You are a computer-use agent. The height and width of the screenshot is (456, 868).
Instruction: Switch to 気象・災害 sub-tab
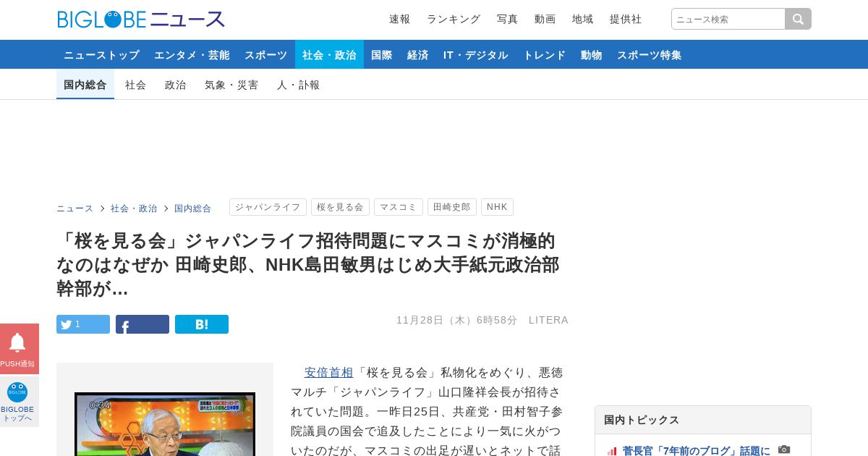[x=231, y=85]
